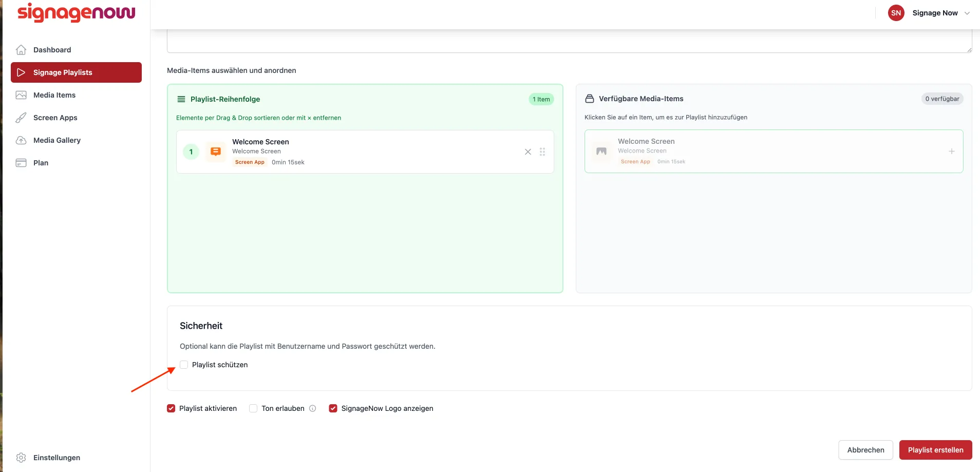The height and width of the screenshot is (472, 980).
Task: Click the SN user avatar
Action: tap(896, 13)
